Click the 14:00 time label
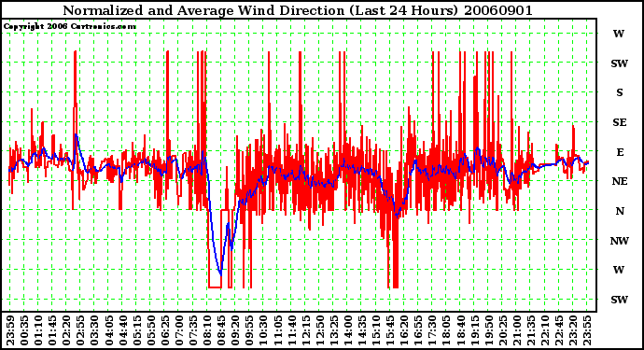The image size is (644, 350). (348, 330)
